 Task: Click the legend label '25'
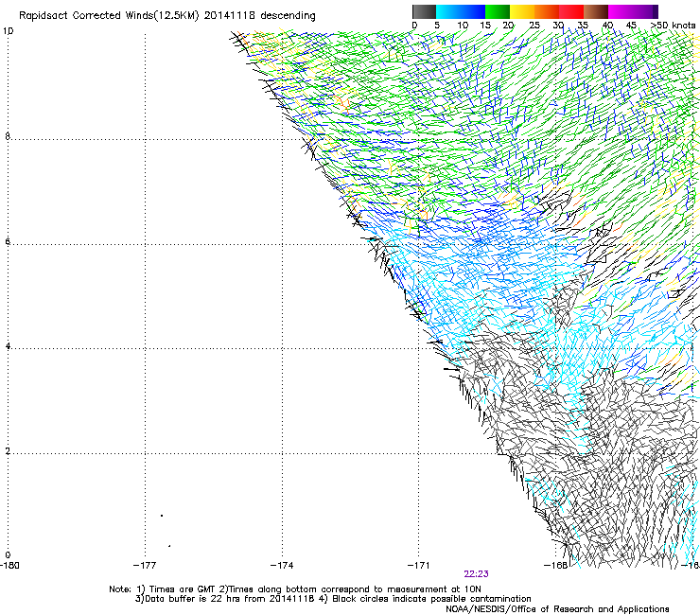coord(534,26)
